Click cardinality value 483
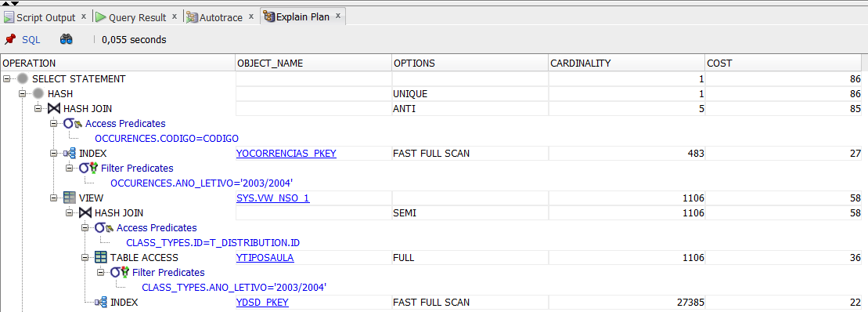Image resolution: width=868 pixels, height=312 pixels. (695, 154)
